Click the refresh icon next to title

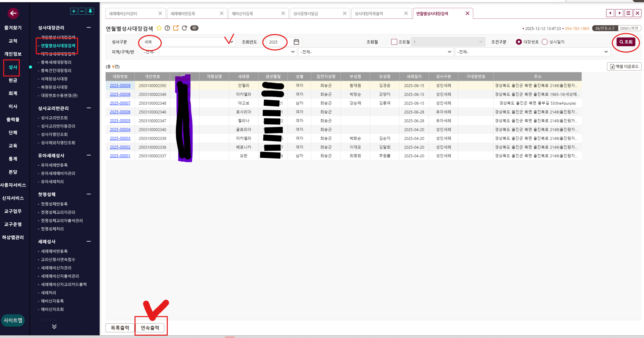click(184, 28)
